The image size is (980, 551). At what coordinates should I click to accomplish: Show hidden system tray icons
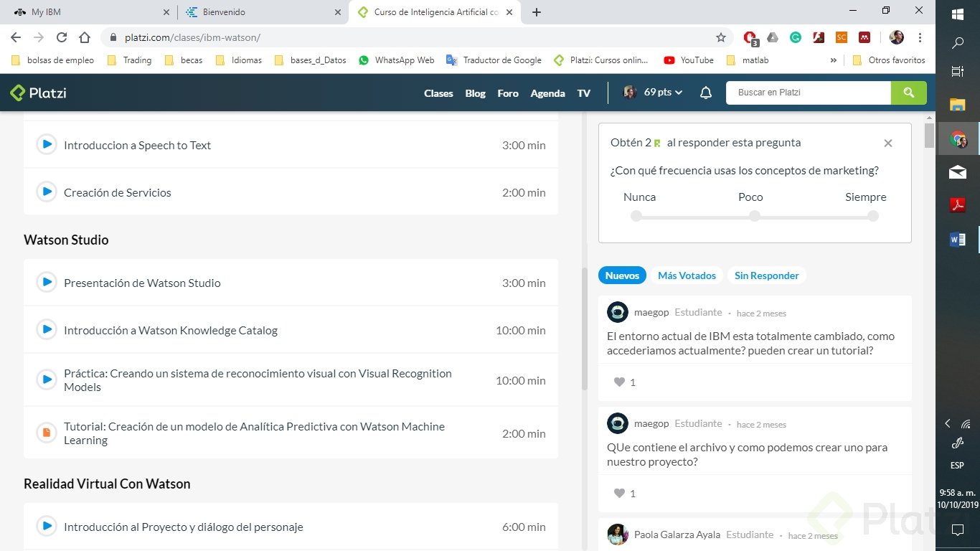point(948,423)
